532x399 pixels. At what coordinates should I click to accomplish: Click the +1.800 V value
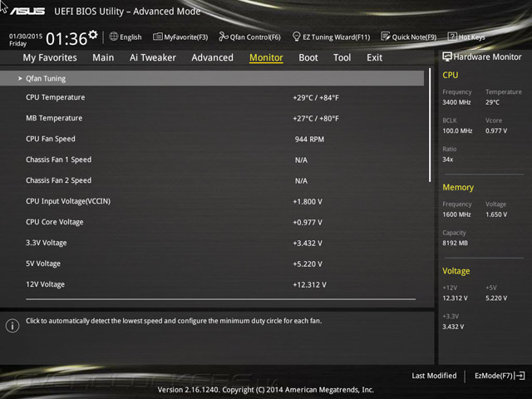[308, 201]
